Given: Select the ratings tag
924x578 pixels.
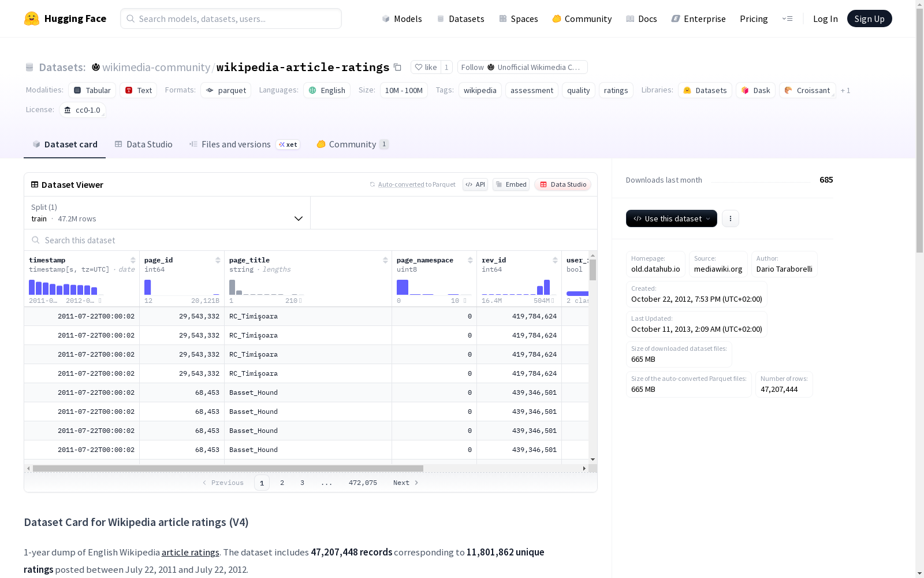Looking at the screenshot, I should point(616,90).
